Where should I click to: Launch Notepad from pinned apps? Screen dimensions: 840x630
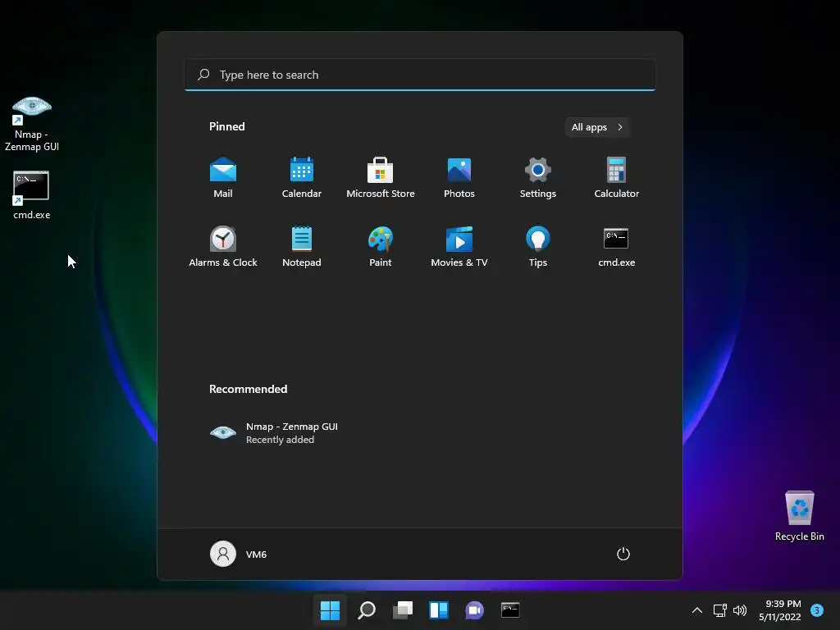click(302, 246)
